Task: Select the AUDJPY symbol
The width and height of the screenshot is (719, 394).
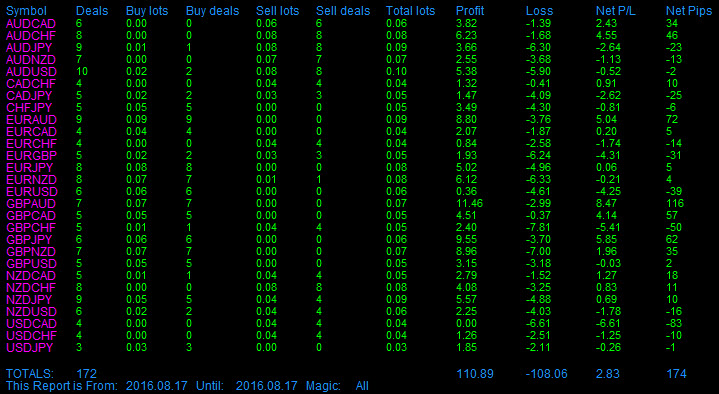Action: [29, 48]
